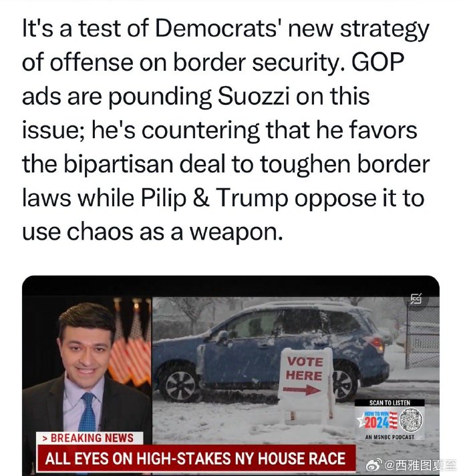The width and height of the screenshot is (461, 476).
Task: Click the All Eyes On High-Stakes headline banner
Action: 196,459
